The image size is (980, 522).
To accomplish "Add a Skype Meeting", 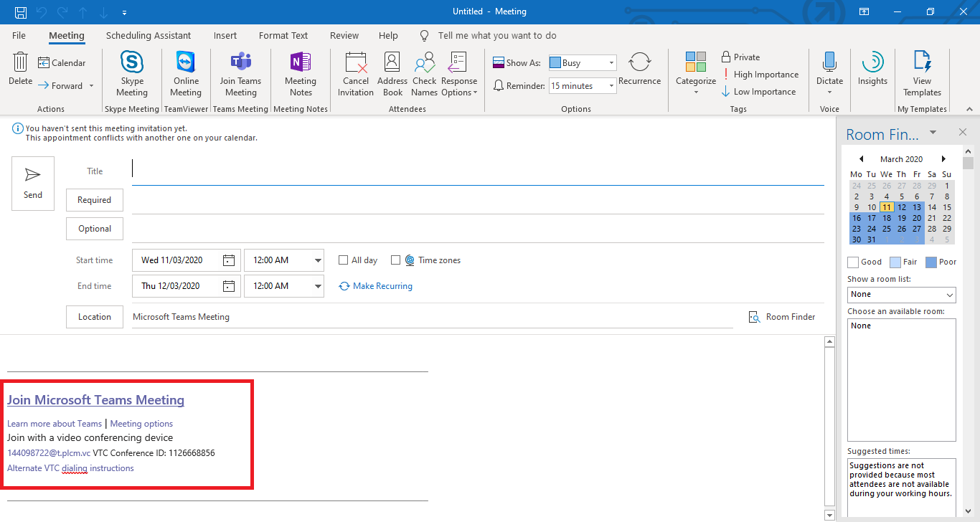I will [x=132, y=74].
